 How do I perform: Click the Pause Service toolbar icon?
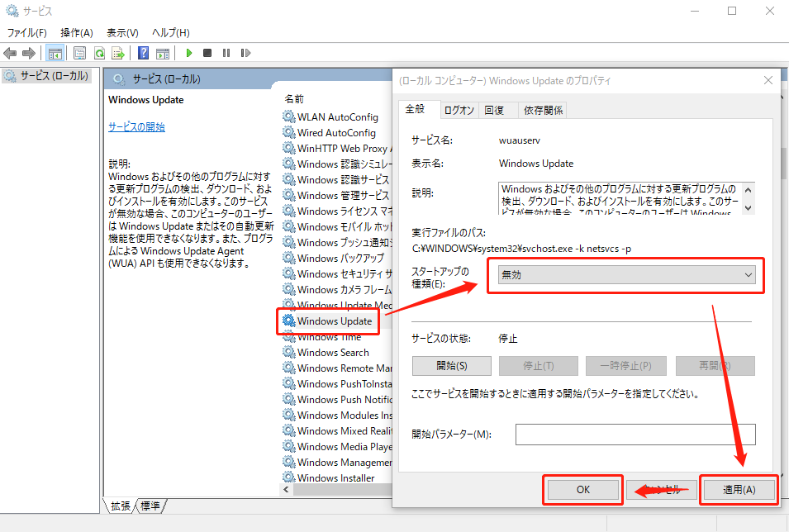click(226, 53)
